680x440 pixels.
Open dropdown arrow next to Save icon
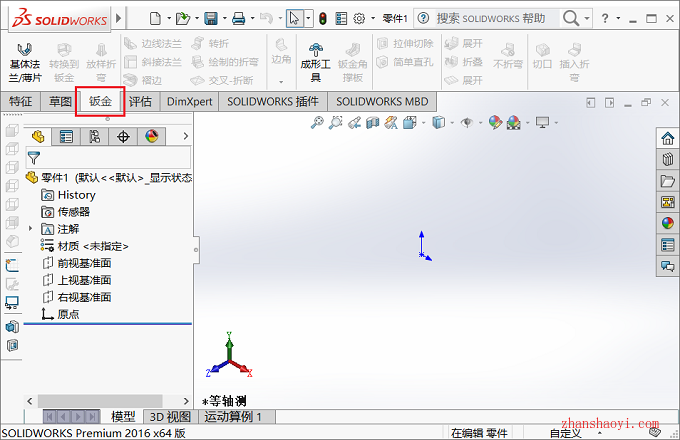(x=225, y=18)
